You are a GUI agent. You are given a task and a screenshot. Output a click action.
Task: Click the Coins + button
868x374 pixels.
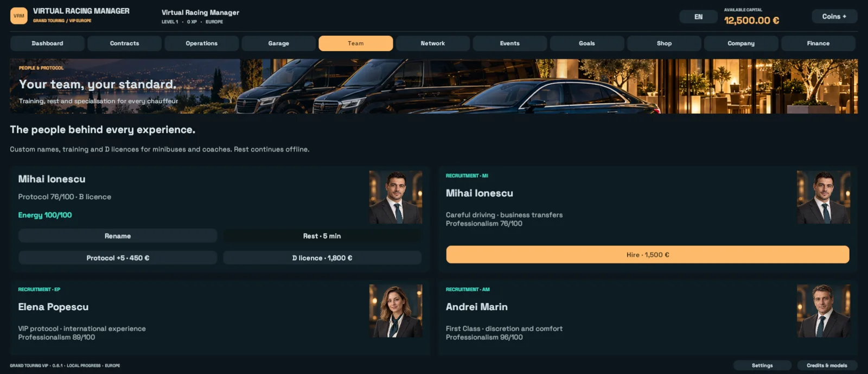(x=834, y=16)
